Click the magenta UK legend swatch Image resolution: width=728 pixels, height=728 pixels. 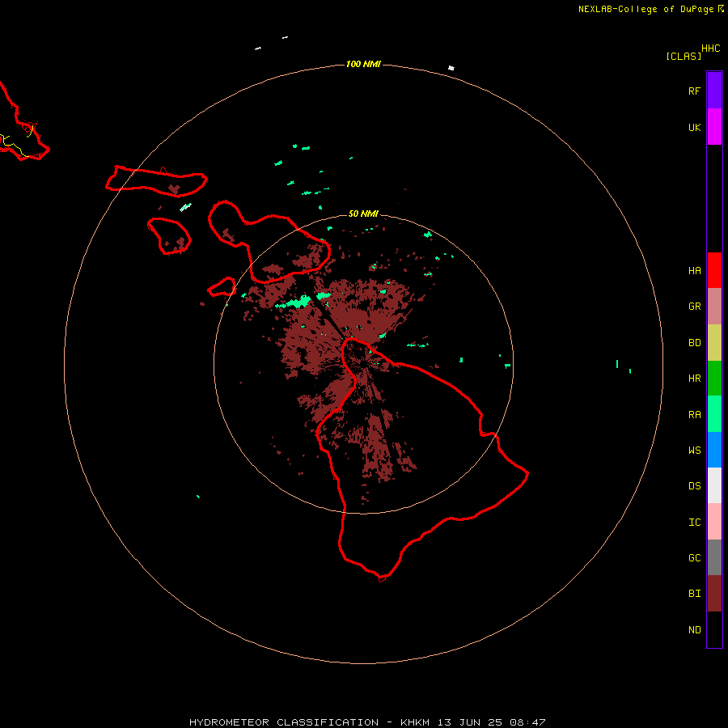714,127
